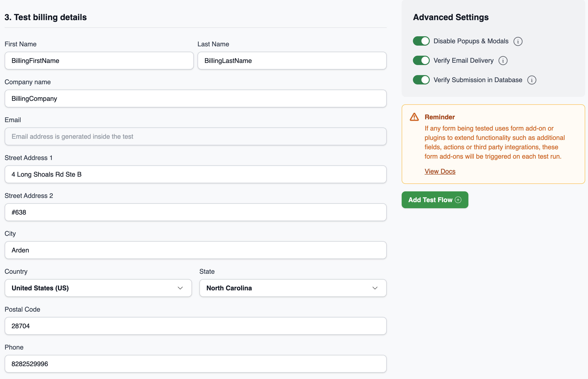Image resolution: width=588 pixels, height=379 pixels.
Task: Click the plus circle icon on Add Test Flow
Action: tap(458, 200)
